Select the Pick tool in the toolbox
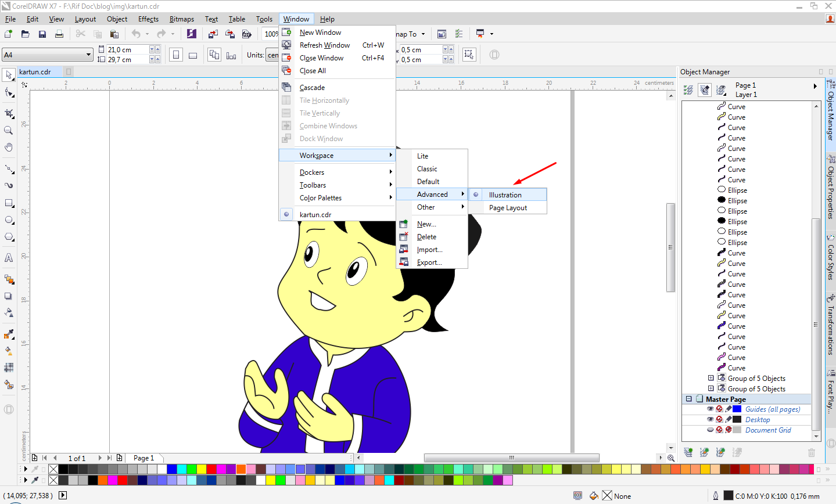This screenshot has height=504, width=836. pyautogui.click(x=8, y=75)
